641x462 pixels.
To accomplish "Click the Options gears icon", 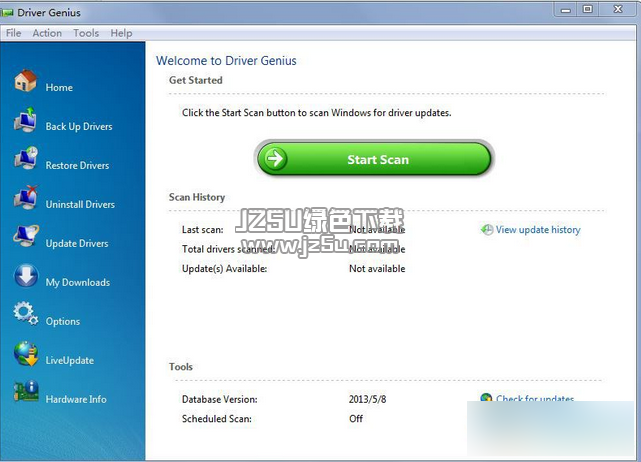I will click(26, 314).
